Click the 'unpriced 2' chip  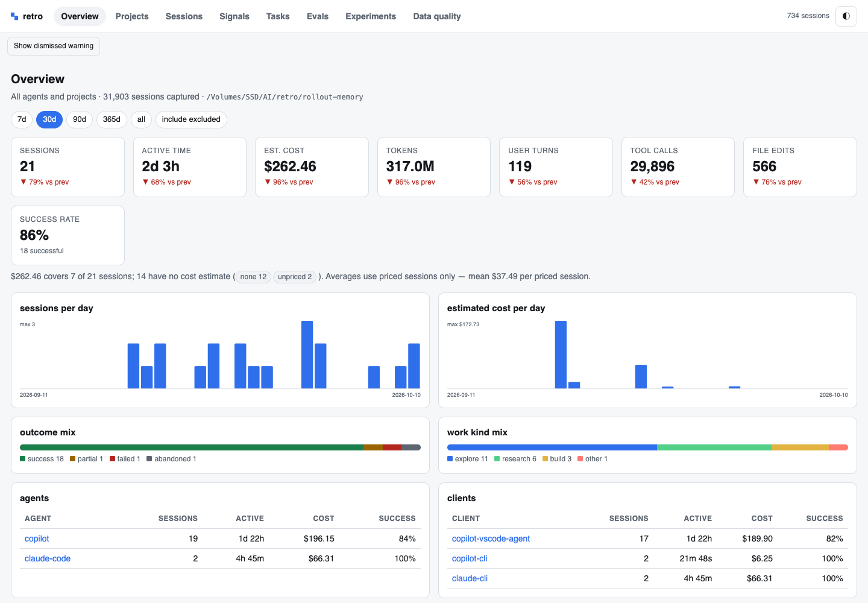coord(295,277)
